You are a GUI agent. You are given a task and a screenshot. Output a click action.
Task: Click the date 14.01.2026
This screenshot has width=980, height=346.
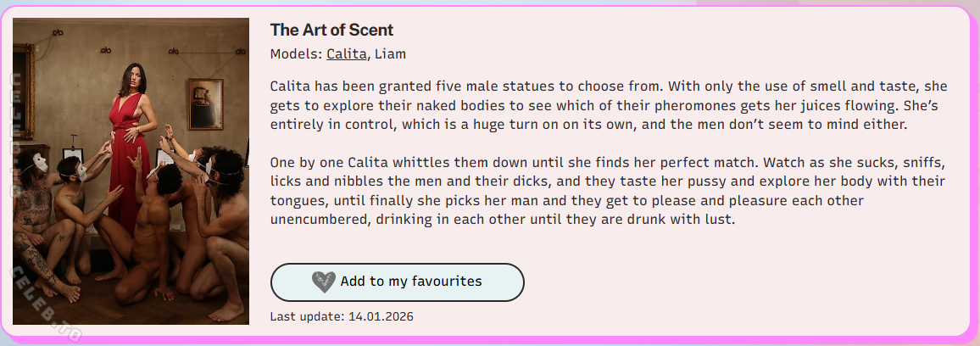click(381, 316)
